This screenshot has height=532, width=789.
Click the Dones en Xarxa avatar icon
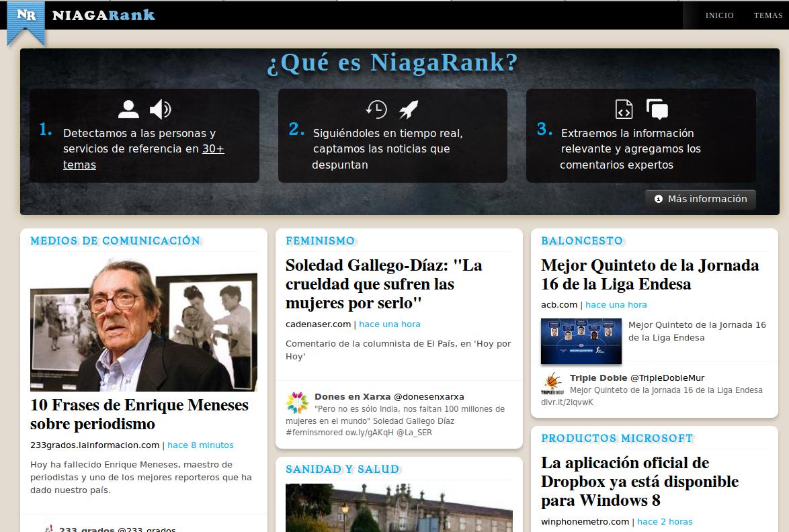click(297, 402)
